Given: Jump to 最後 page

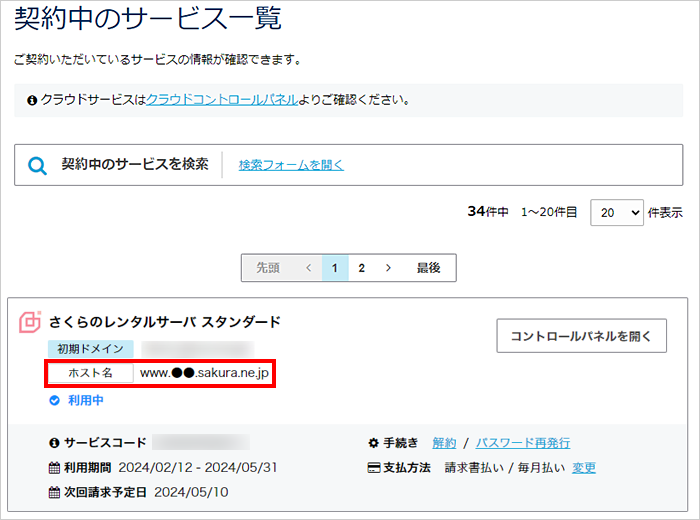Looking at the screenshot, I should [x=429, y=268].
